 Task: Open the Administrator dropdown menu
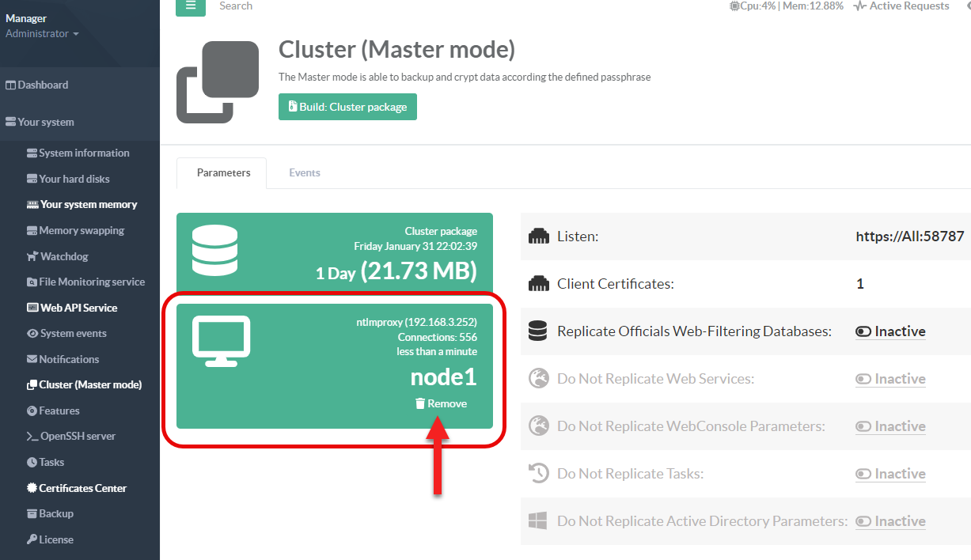click(42, 34)
